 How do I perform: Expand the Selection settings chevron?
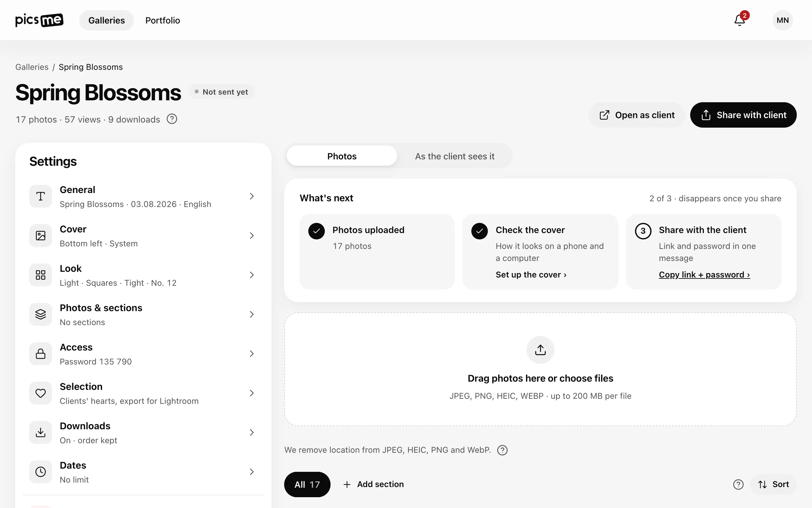coord(252,393)
